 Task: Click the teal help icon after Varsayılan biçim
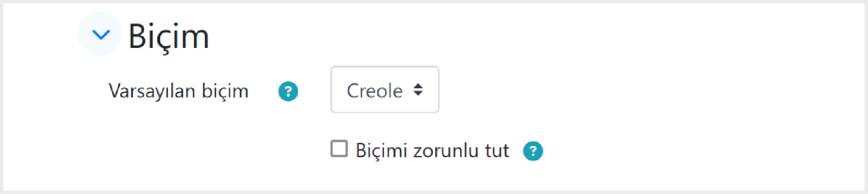tap(288, 91)
